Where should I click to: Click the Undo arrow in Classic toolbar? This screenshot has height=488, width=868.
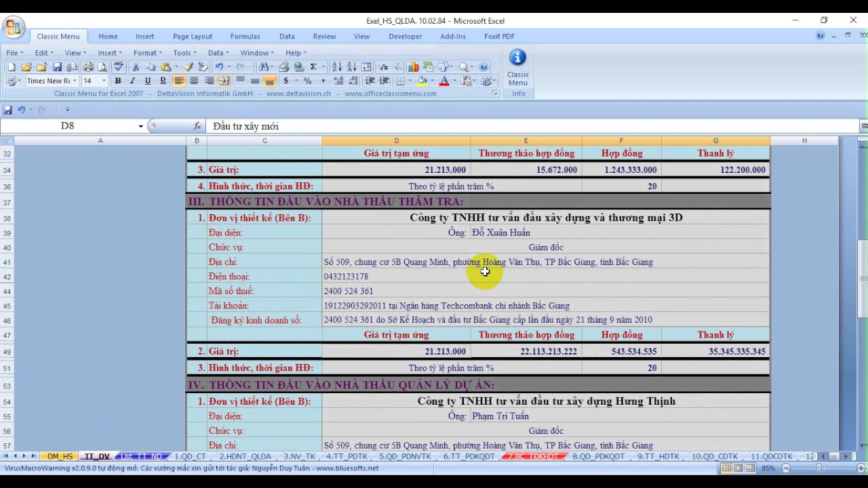(x=218, y=67)
